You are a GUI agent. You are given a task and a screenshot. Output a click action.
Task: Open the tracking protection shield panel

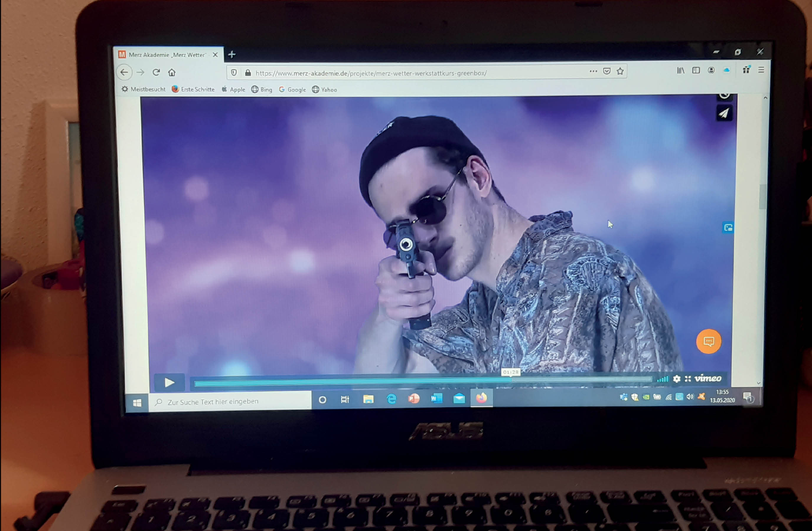point(234,72)
